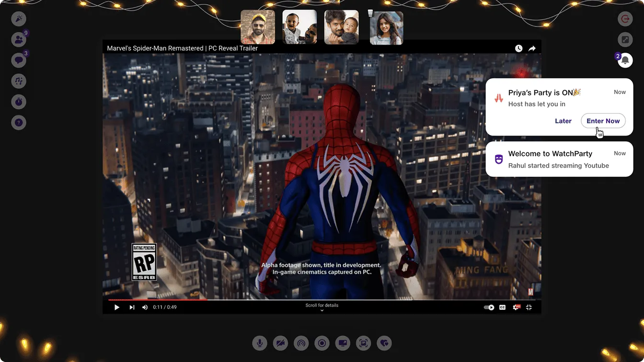
Task: Select Enter Now for Priya's Party
Action: coord(603,121)
